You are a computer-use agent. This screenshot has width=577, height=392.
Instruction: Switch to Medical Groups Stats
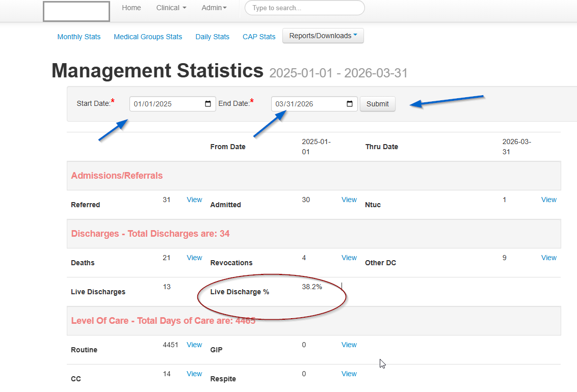tap(148, 37)
